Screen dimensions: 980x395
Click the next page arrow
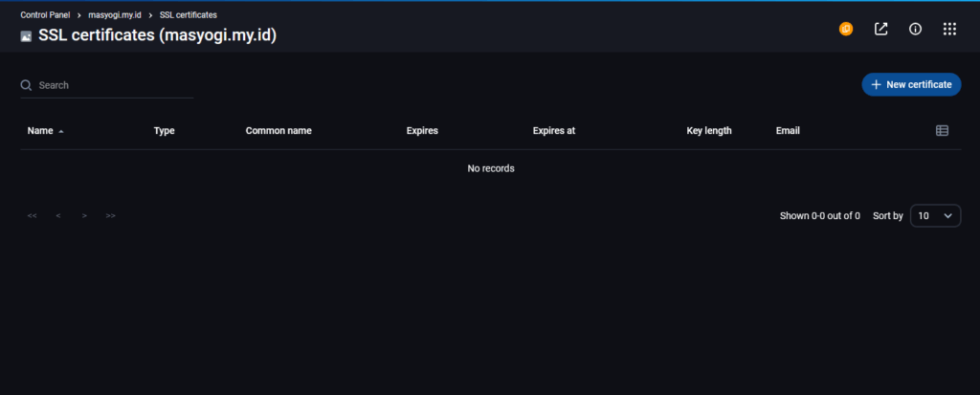[85, 216]
